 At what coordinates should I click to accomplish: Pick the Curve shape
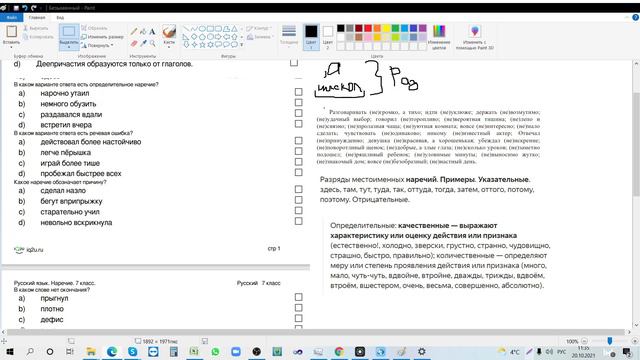click(194, 29)
